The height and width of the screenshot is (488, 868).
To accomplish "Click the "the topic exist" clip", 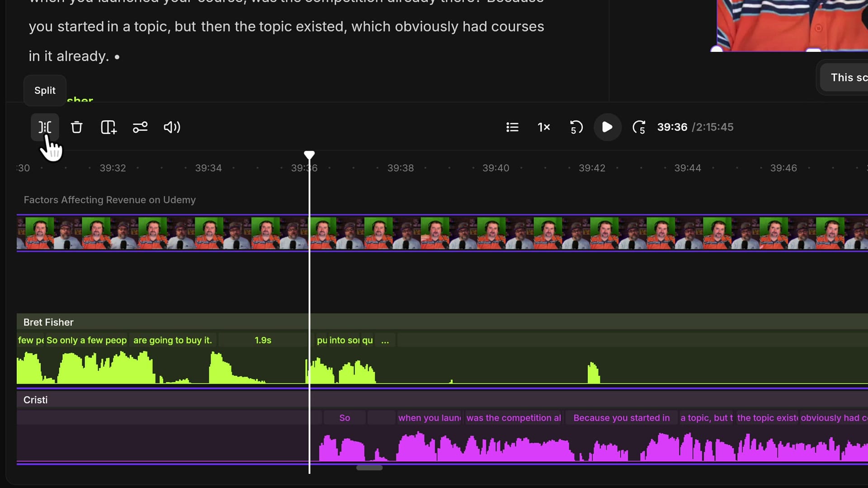I will (x=767, y=418).
